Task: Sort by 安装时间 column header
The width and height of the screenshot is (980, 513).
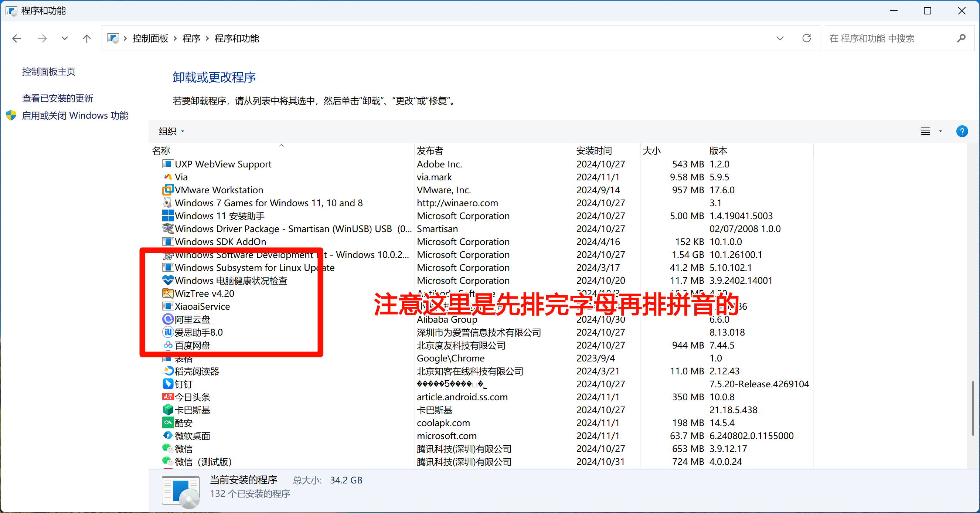Action: (607, 151)
